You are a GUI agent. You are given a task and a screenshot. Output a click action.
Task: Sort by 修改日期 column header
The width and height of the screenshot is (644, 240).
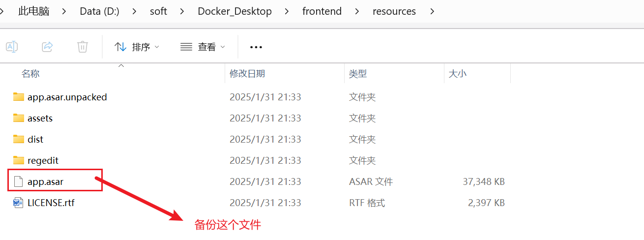click(x=247, y=74)
